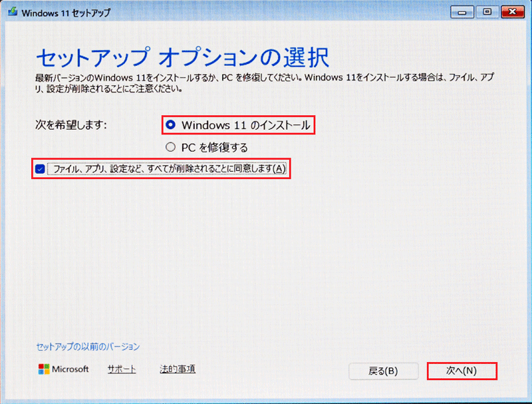Click the Microsoft logo icon

[x=44, y=369]
